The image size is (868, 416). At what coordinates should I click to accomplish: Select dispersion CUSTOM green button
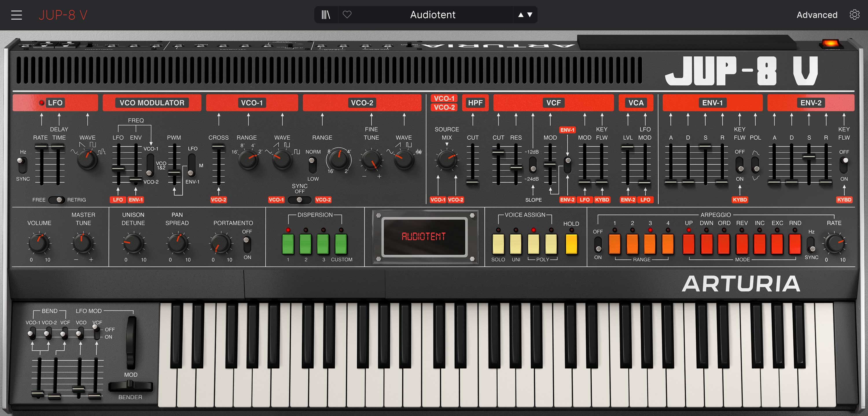pos(341,244)
